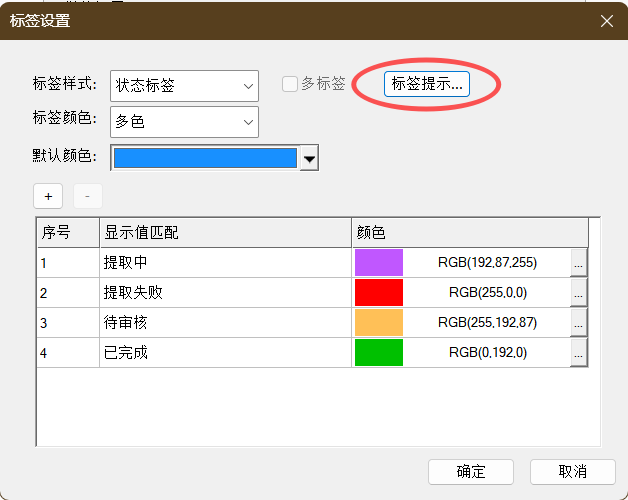Select the 待审核 display value cell
The width and height of the screenshot is (628, 500).
pos(224,323)
